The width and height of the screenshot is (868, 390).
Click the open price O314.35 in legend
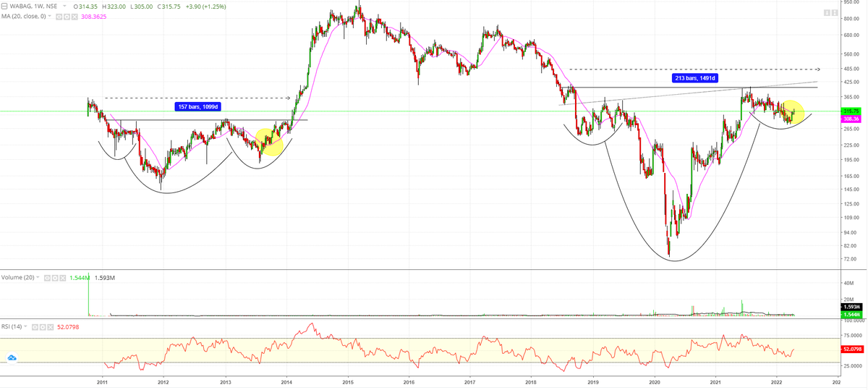[x=85, y=7]
